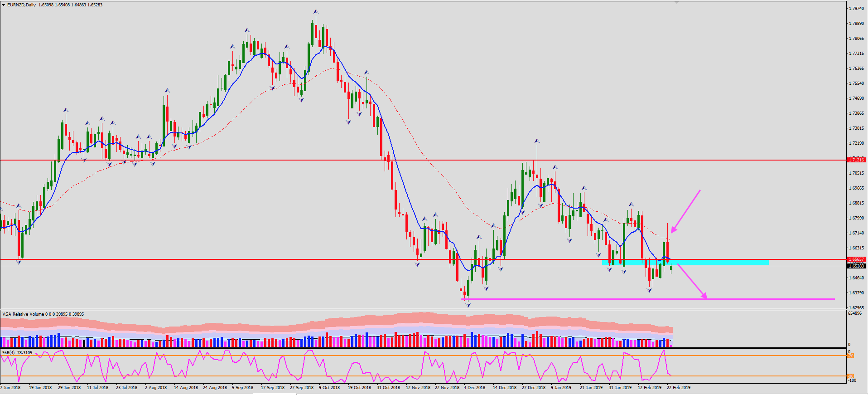Viewport: 868px width, 395px height.
Task: Click the EURNZD,Daily chart title text
Action: click(21, 5)
